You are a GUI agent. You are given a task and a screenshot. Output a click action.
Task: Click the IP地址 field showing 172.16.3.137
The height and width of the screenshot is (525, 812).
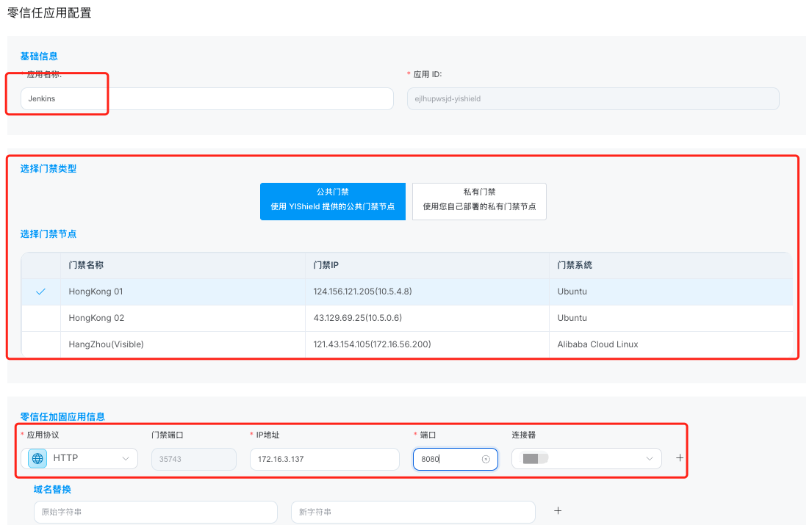pos(324,460)
